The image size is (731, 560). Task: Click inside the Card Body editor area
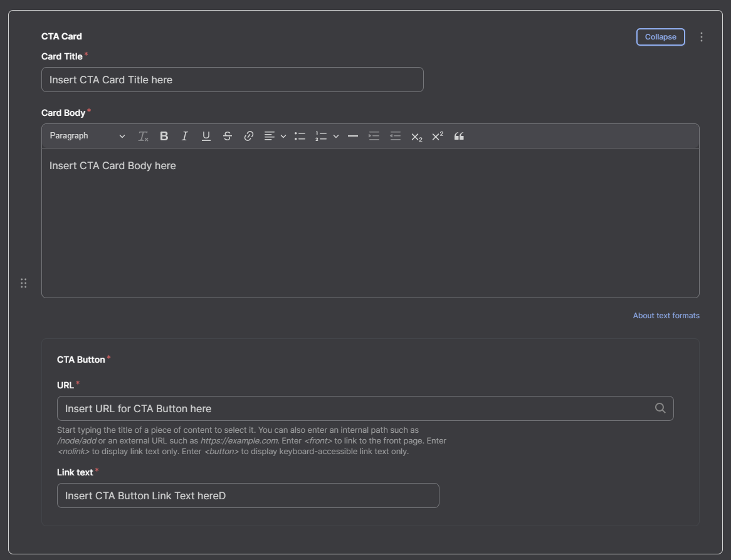point(370,223)
